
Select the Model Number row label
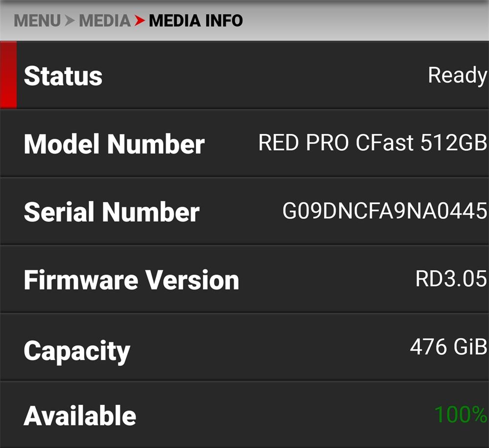(x=114, y=144)
